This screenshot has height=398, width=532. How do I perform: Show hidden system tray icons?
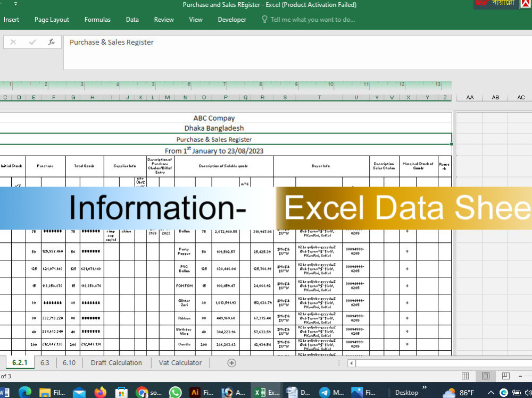point(491,393)
